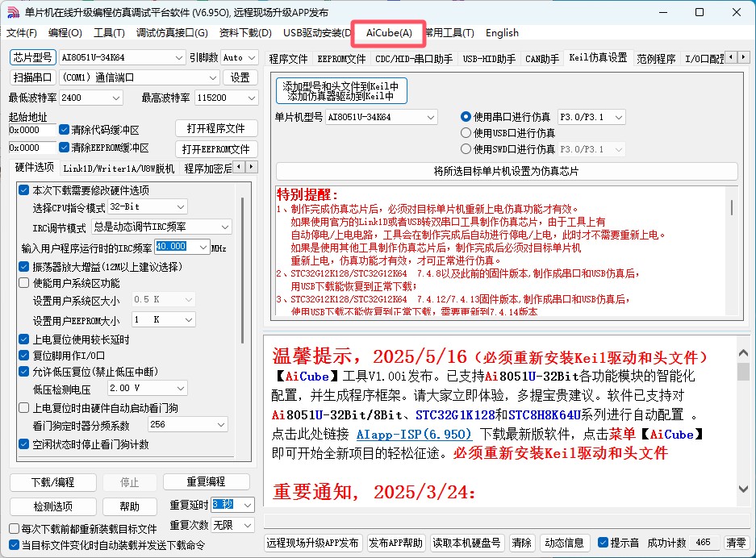The height and width of the screenshot is (558, 756).
Task: Open 单片机型号 dropdown in Keil panel
Action: 382,117
